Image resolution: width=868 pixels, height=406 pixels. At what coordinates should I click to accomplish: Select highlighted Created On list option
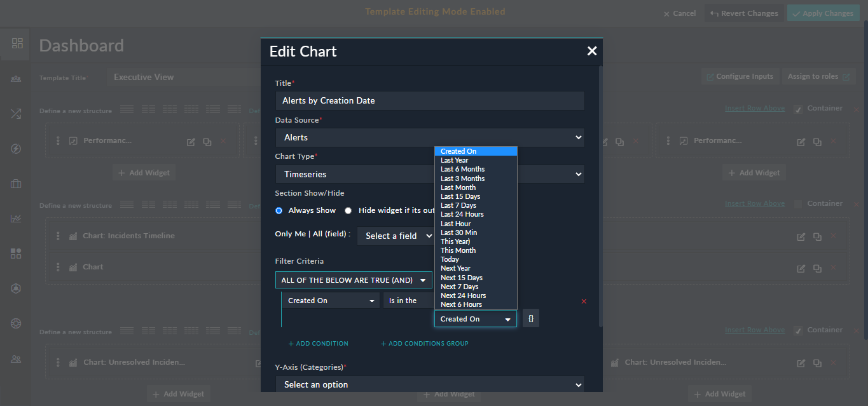(476, 151)
